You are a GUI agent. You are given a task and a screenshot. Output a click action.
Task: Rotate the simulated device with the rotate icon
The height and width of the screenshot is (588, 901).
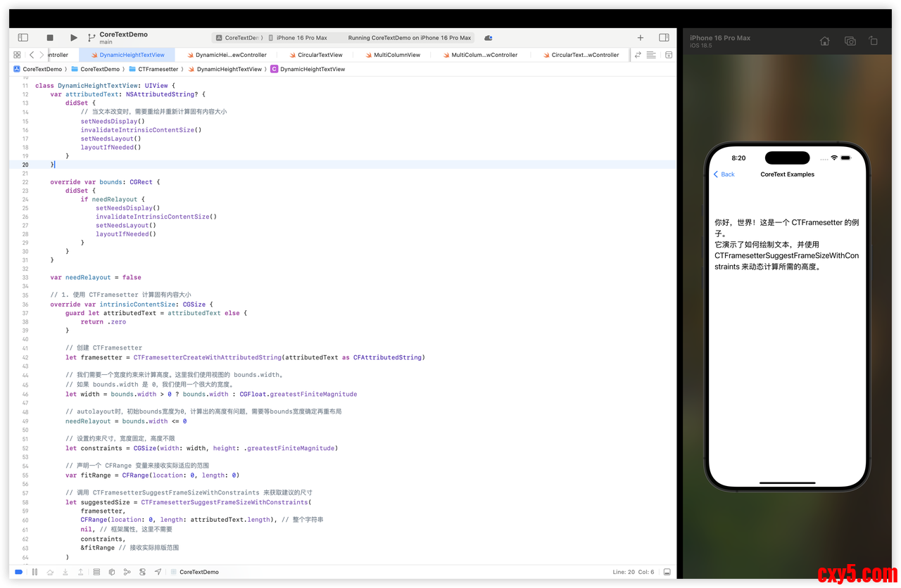click(873, 41)
